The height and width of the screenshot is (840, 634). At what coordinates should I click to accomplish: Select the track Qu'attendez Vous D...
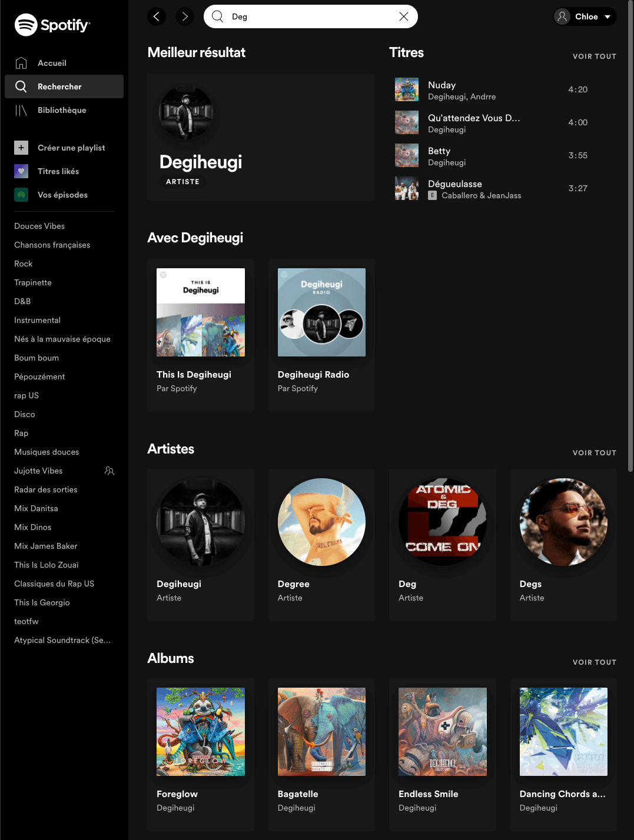pyautogui.click(x=503, y=122)
